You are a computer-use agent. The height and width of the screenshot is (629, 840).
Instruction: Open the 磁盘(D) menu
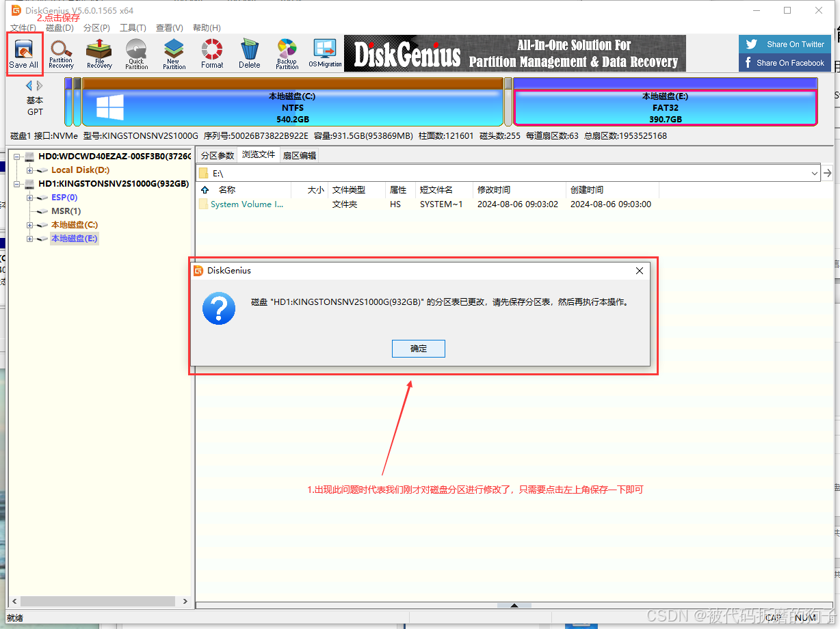60,28
